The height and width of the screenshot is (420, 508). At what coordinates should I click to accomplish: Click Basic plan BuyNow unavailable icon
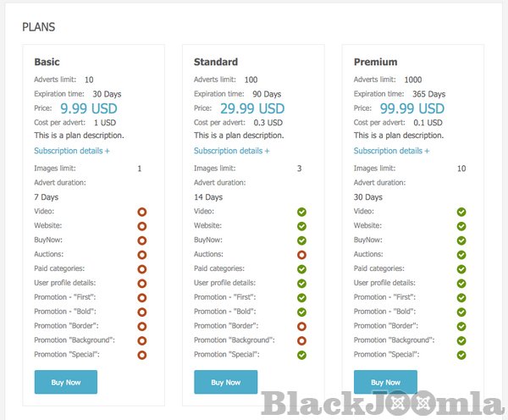[x=141, y=240]
